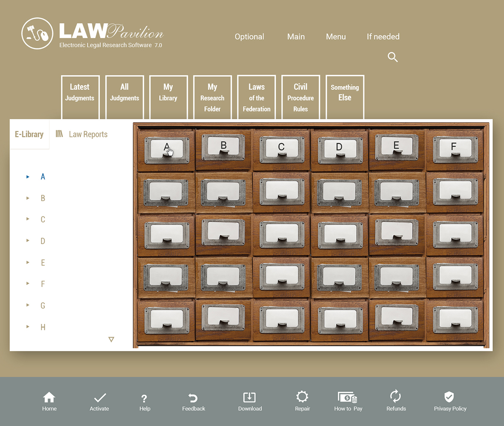This screenshot has width=504, height=426.
Task: Open the Help question mark icon
Action: coord(144,399)
